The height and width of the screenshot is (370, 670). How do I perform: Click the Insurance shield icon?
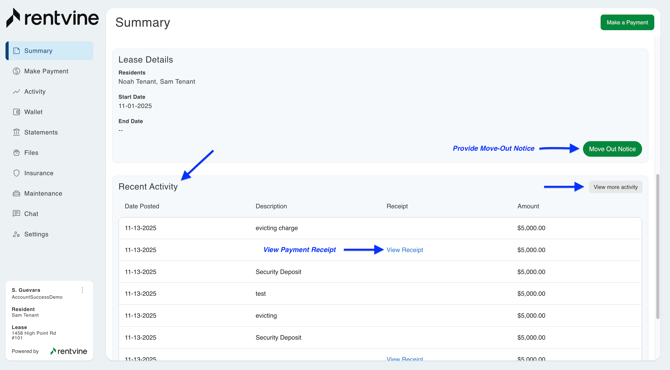point(16,173)
